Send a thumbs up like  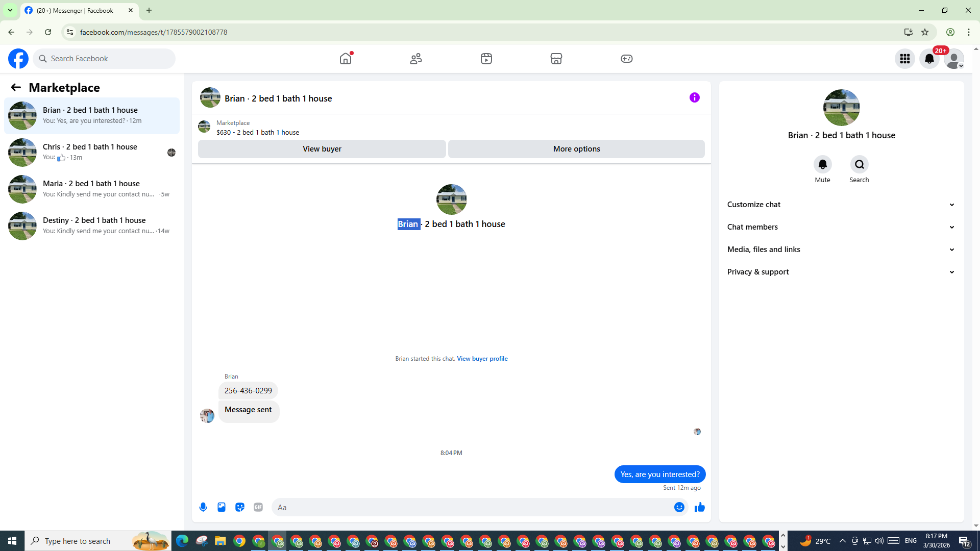[700, 507]
